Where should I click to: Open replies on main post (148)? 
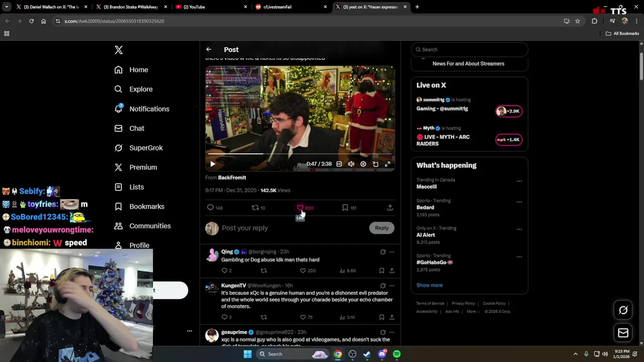[x=215, y=208]
